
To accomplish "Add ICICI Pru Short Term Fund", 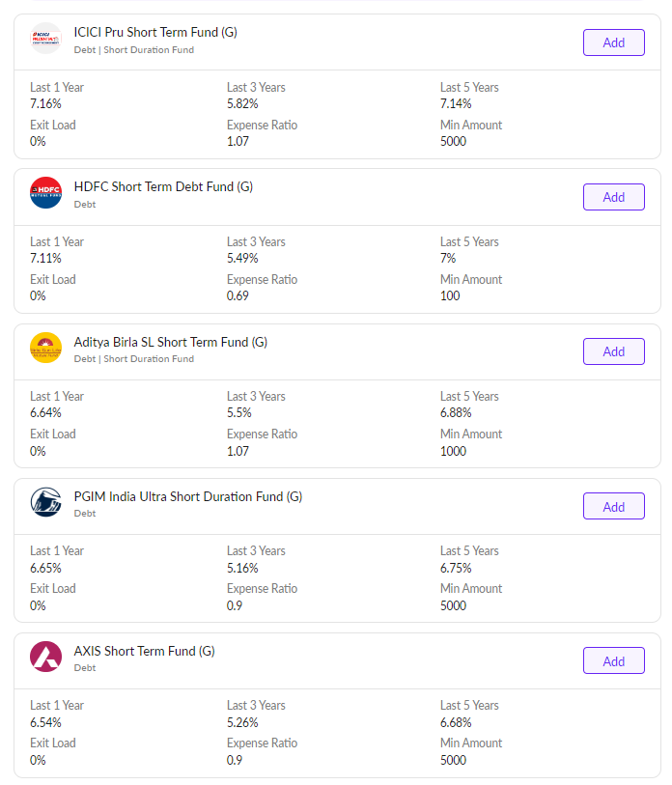I will coord(613,42).
